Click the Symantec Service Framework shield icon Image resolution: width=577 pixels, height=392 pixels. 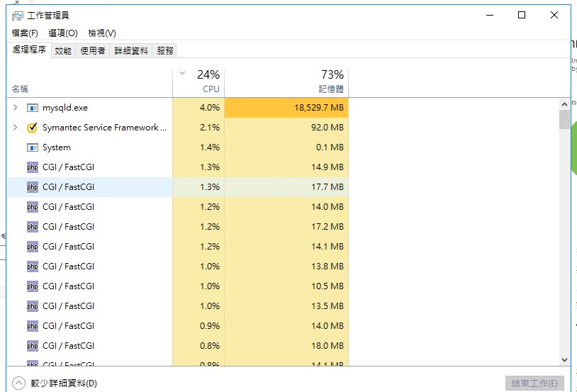pos(32,128)
